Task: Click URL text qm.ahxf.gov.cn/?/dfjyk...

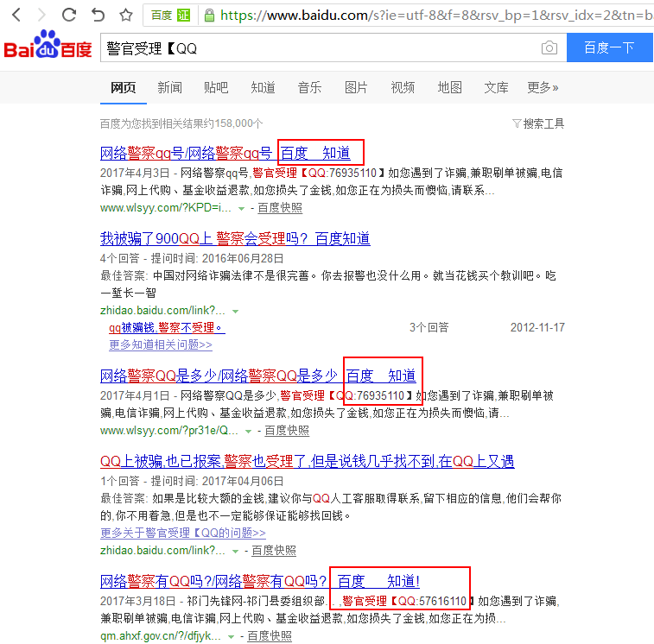Action: tap(161, 636)
